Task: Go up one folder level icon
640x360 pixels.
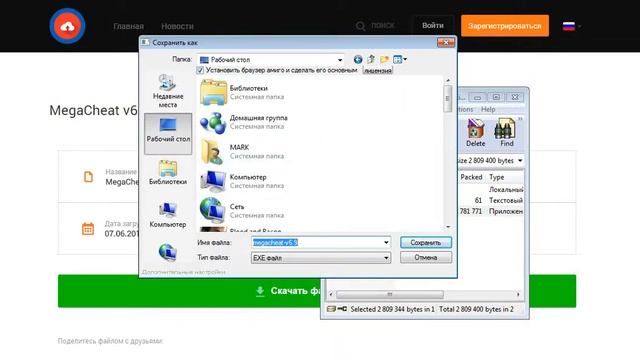Action: [371, 60]
